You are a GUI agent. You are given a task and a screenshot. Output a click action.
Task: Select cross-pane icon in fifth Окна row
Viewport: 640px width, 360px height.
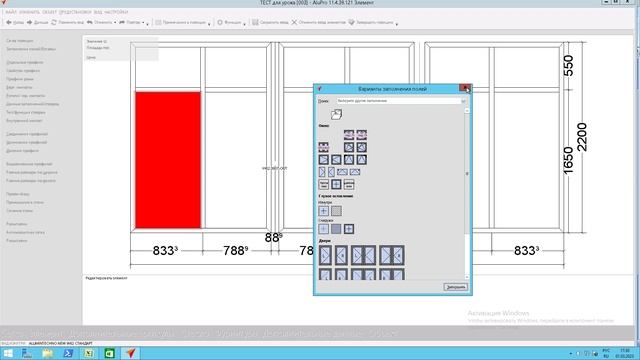click(336, 184)
